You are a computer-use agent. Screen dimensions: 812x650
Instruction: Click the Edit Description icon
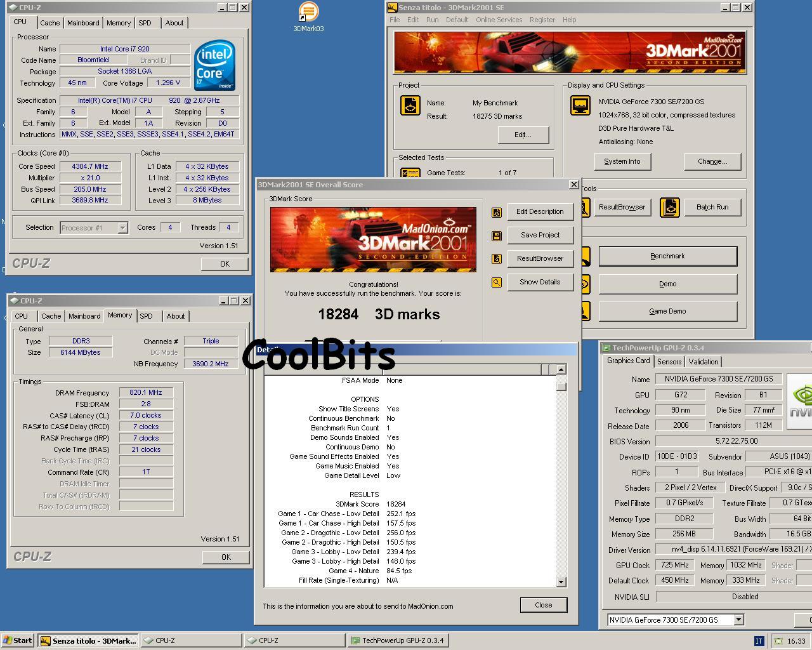point(497,212)
